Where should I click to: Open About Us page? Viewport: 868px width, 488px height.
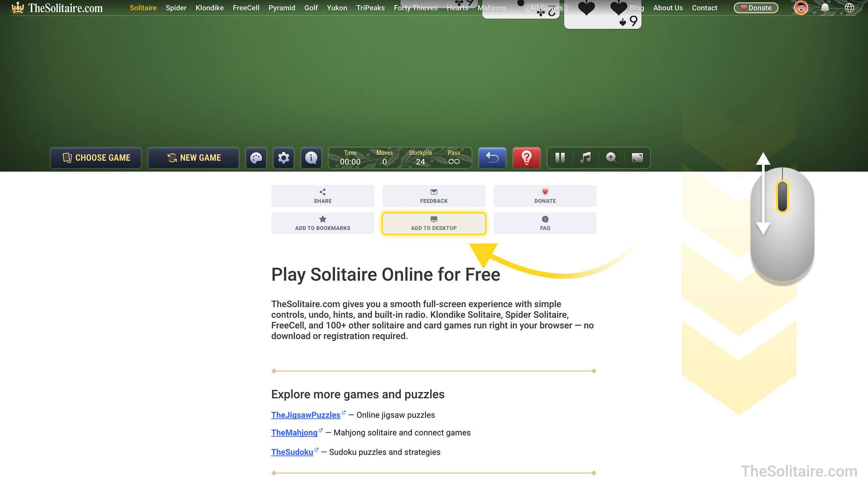point(668,8)
